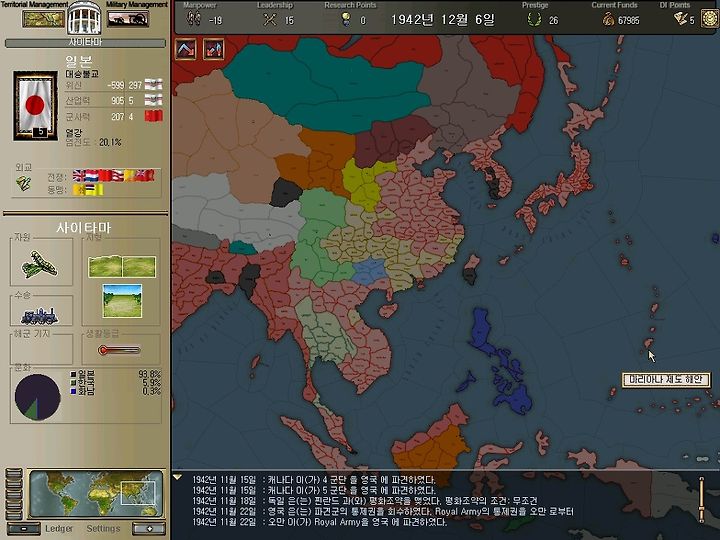
Task: Click the striped flag in alliances row
Action: (x=91, y=190)
